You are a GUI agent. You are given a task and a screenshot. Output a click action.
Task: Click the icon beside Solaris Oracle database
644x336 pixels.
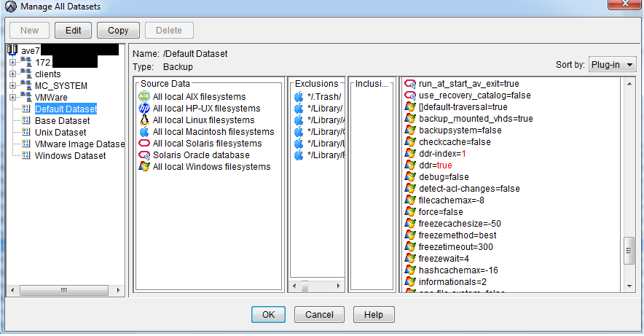[144, 155]
